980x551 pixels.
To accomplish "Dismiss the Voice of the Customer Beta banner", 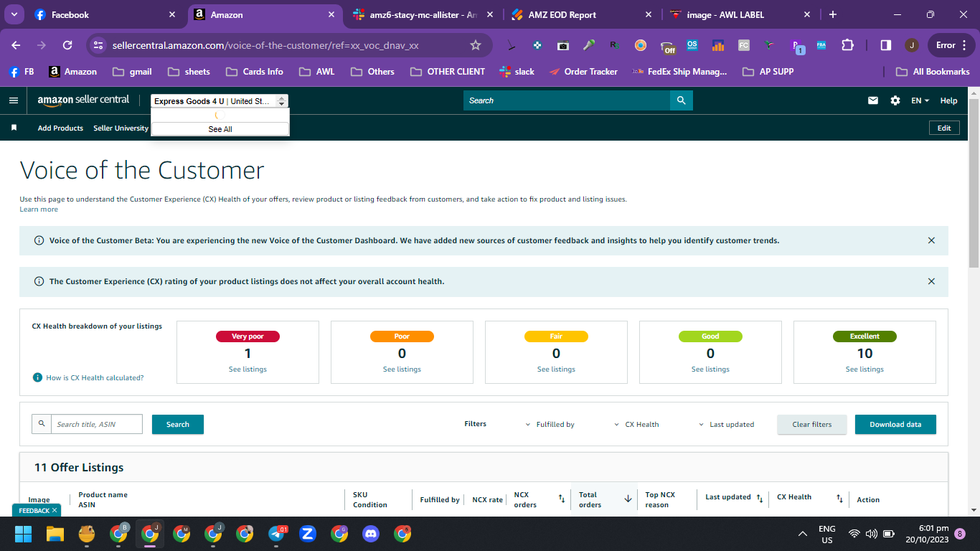I will coord(931,240).
